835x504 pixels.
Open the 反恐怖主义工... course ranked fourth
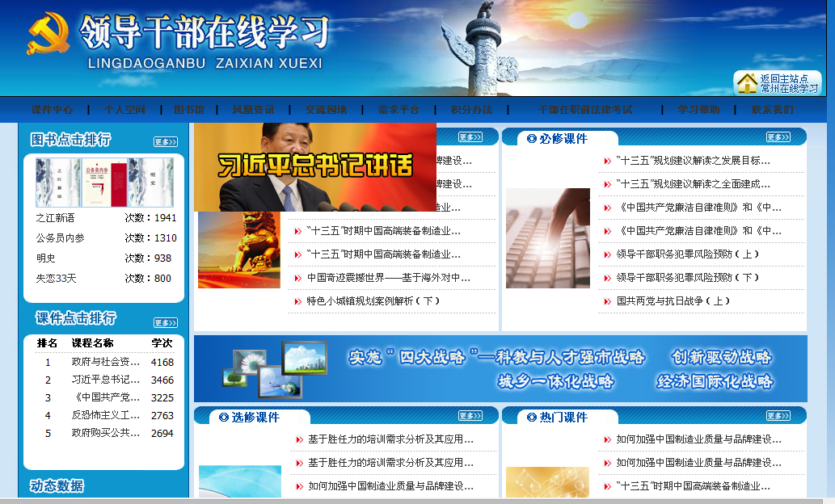coord(106,415)
